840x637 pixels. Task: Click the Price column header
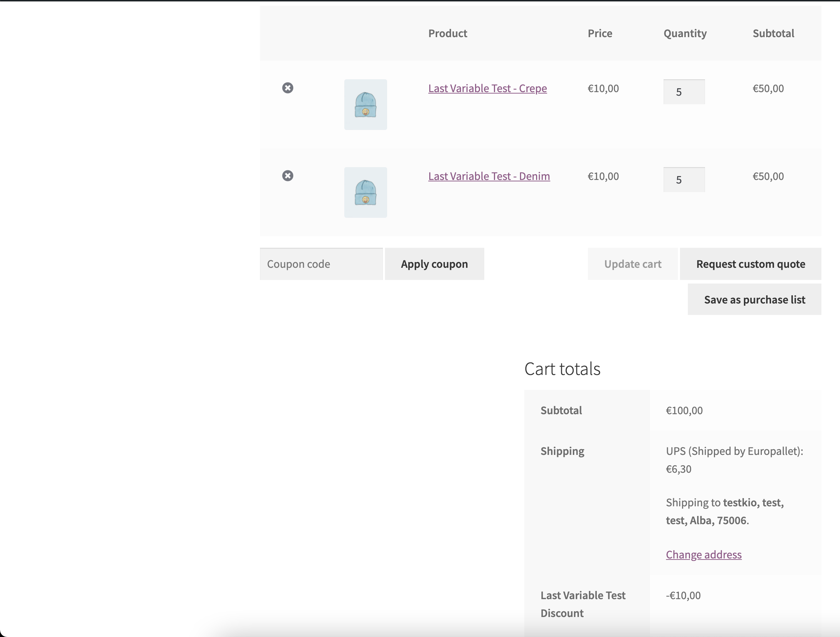[600, 34]
